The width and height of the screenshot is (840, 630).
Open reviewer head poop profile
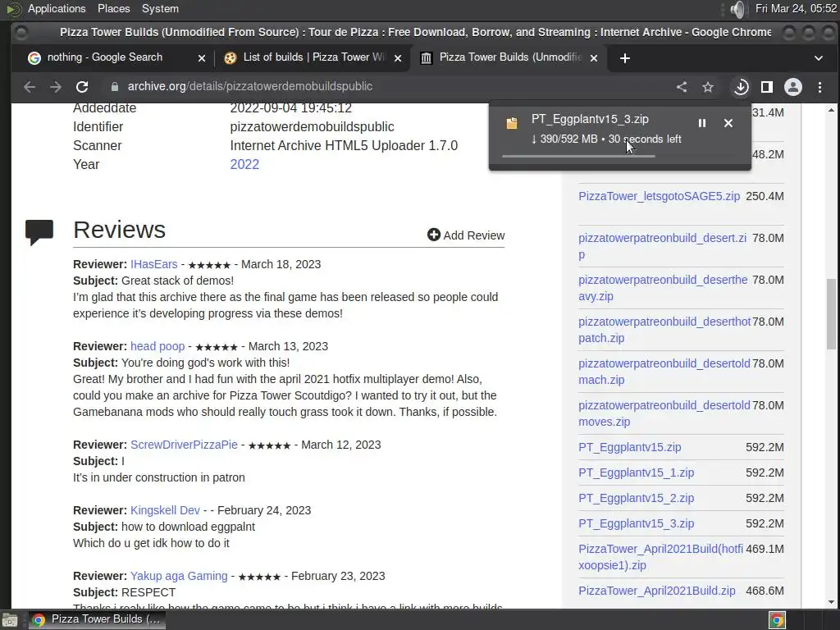coord(157,346)
